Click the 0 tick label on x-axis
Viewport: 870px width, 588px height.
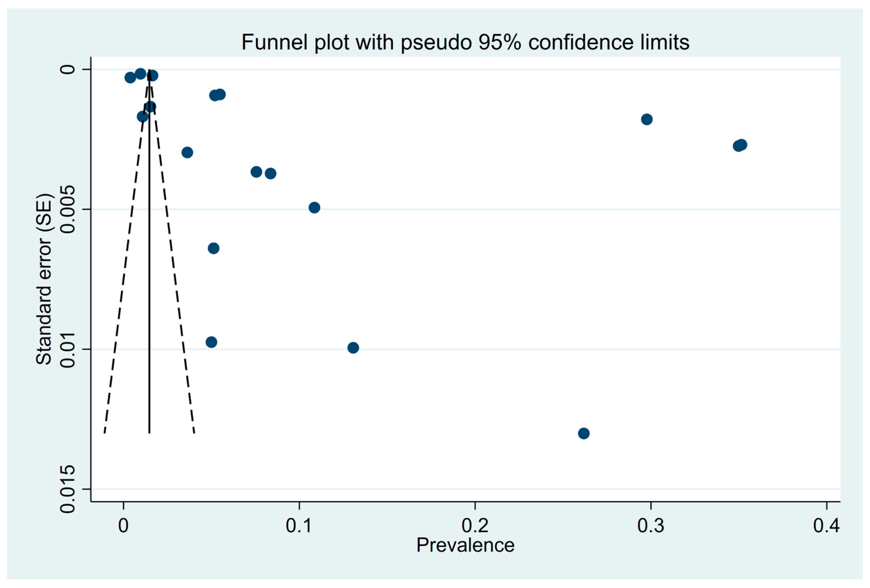[123, 525]
